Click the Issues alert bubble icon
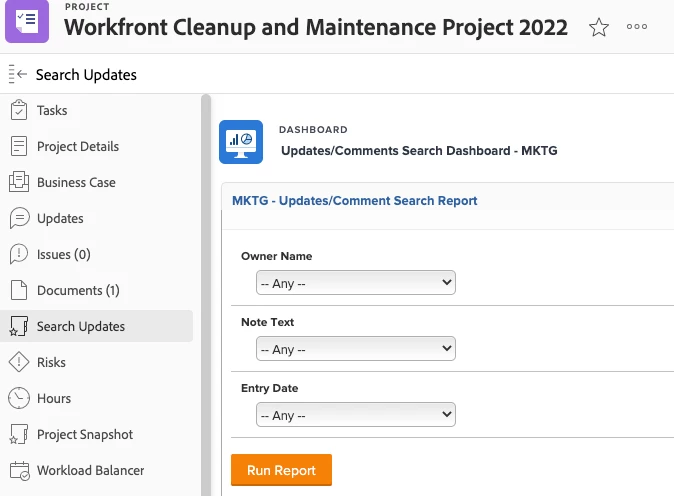Image resolution: width=674 pixels, height=496 pixels. [18, 254]
